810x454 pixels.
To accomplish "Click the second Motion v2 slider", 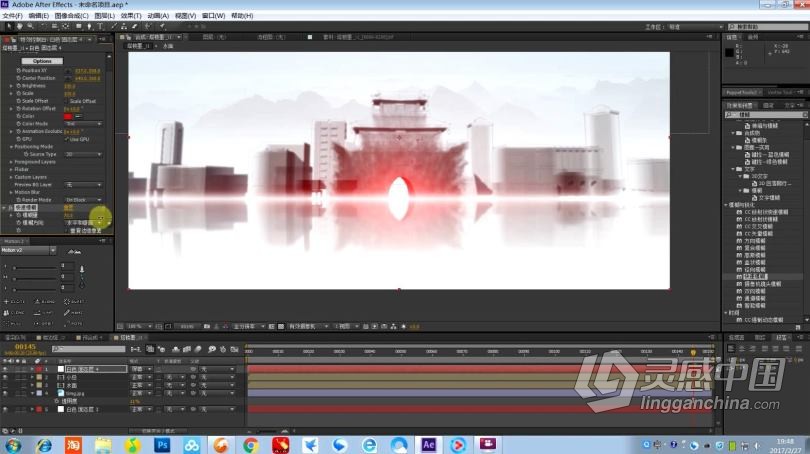I will pos(35,277).
